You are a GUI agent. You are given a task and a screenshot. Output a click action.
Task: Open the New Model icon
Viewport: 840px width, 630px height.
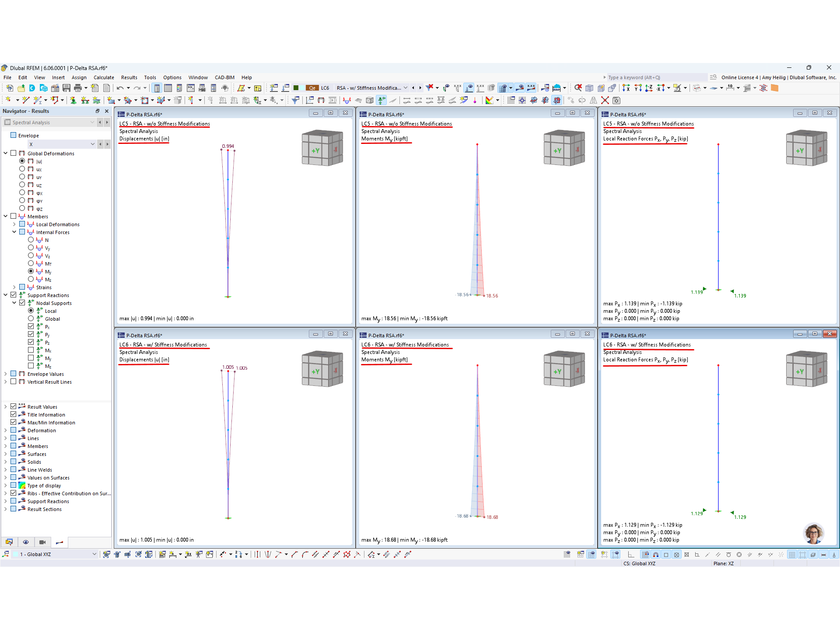tap(9, 88)
